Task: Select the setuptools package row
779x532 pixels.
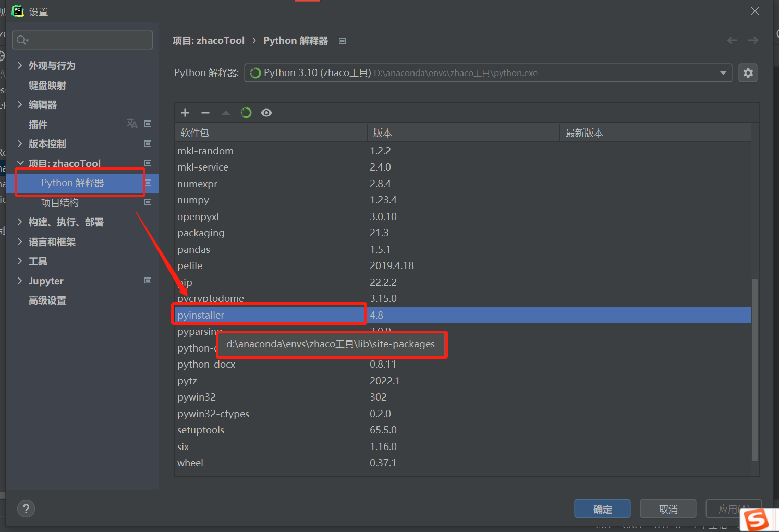Action: pyautogui.click(x=463, y=430)
